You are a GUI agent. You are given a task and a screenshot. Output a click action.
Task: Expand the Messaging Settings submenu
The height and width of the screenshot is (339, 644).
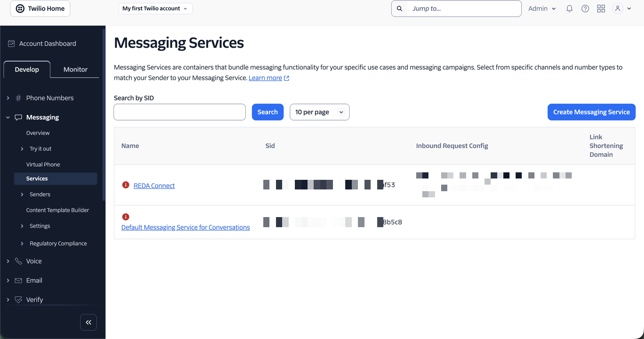coord(22,226)
